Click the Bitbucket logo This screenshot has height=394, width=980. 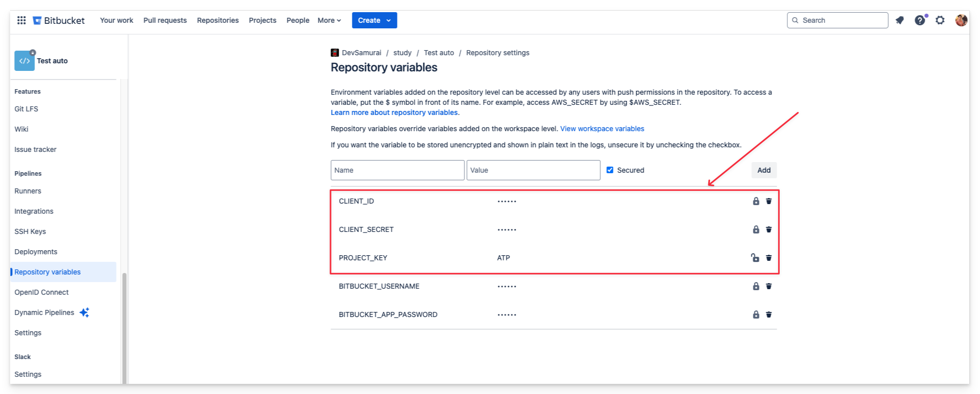[59, 20]
